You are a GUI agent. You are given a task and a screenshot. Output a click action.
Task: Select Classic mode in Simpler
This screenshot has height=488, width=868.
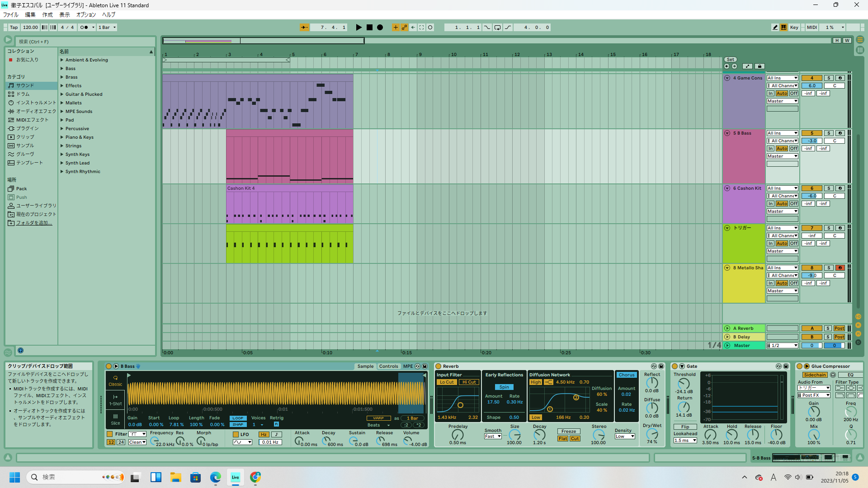pyautogui.click(x=115, y=381)
